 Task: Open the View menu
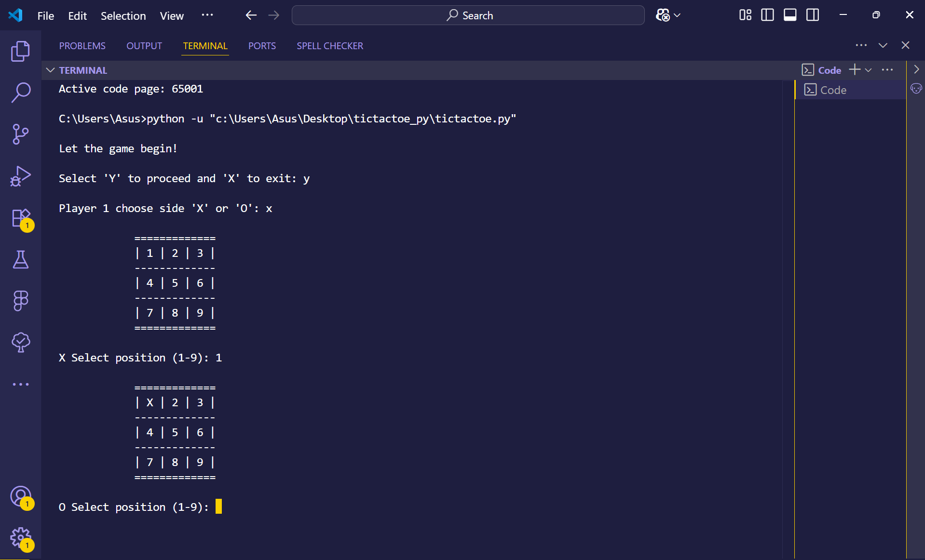172,16
